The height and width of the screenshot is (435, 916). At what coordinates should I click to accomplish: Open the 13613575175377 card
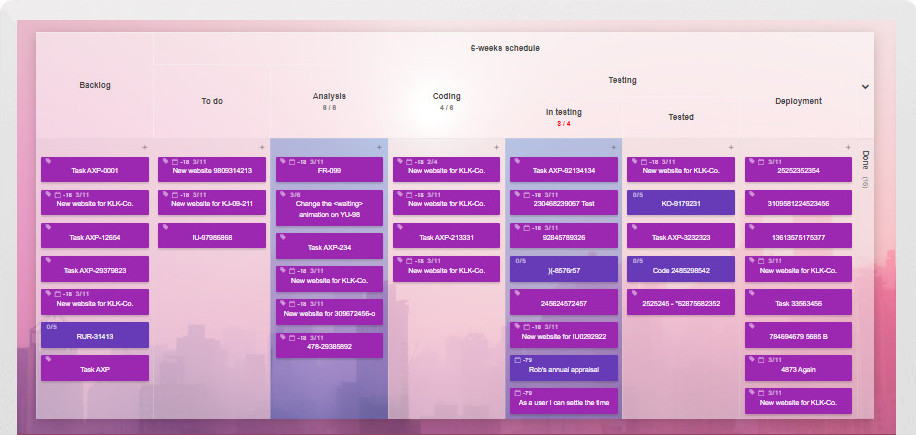click(x=799, y=235)
